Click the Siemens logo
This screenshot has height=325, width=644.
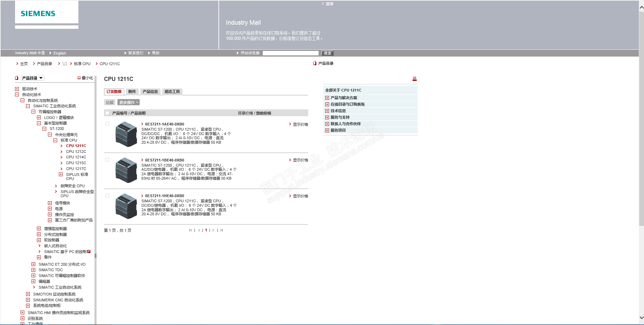(x=38, y=13)
